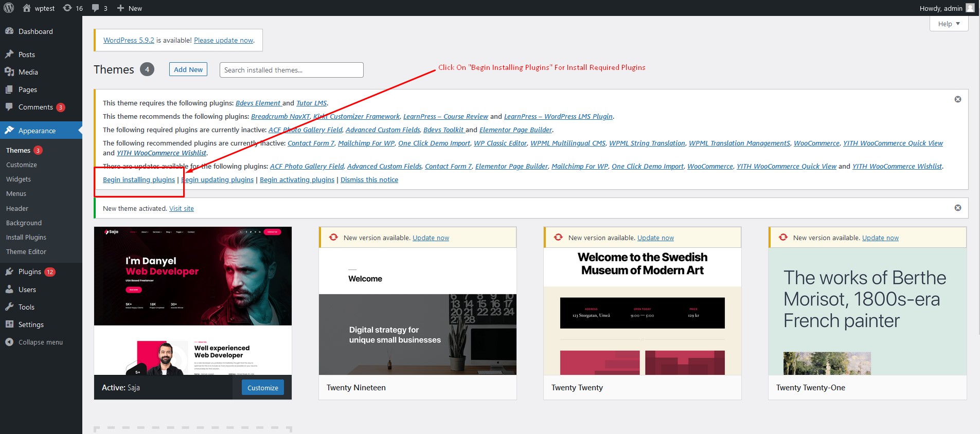Click Begin activating plugins
The height and width of the screenshot is (434, 980).
(x=297, y=179)
